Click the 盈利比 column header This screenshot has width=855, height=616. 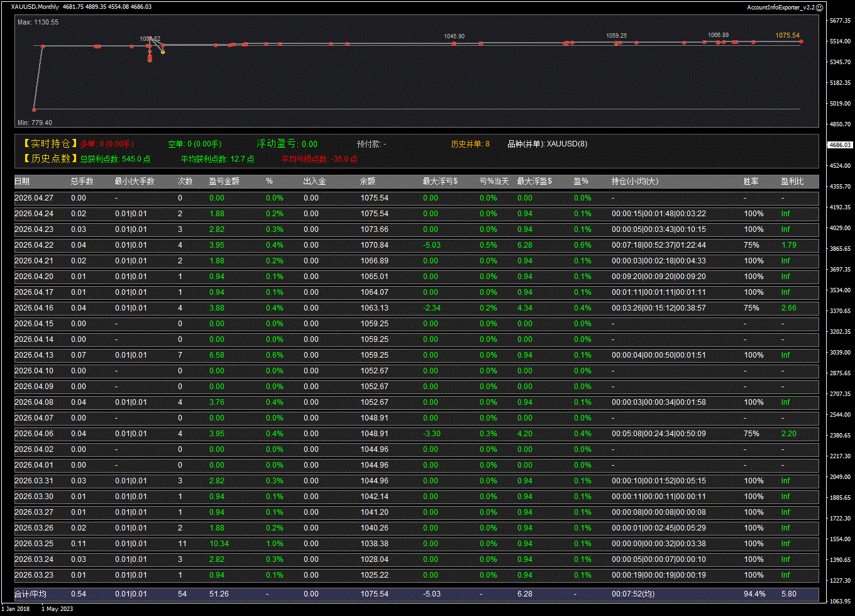(792, 182)
